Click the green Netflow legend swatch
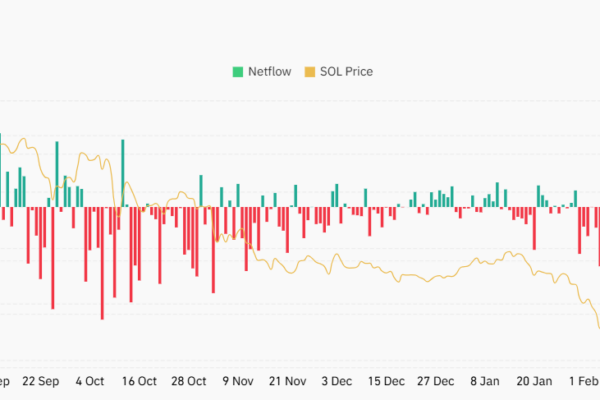 pyautogui.click(x=238, y=71)
